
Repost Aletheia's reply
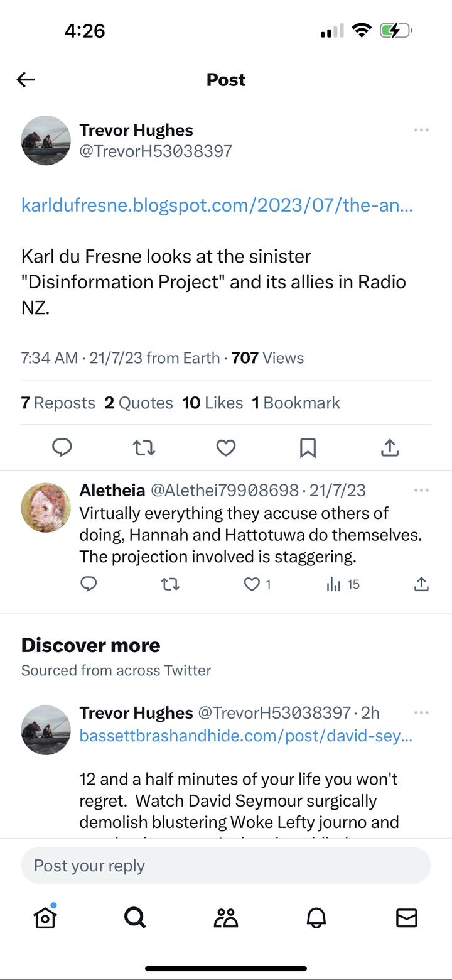[x=170, y=585]
